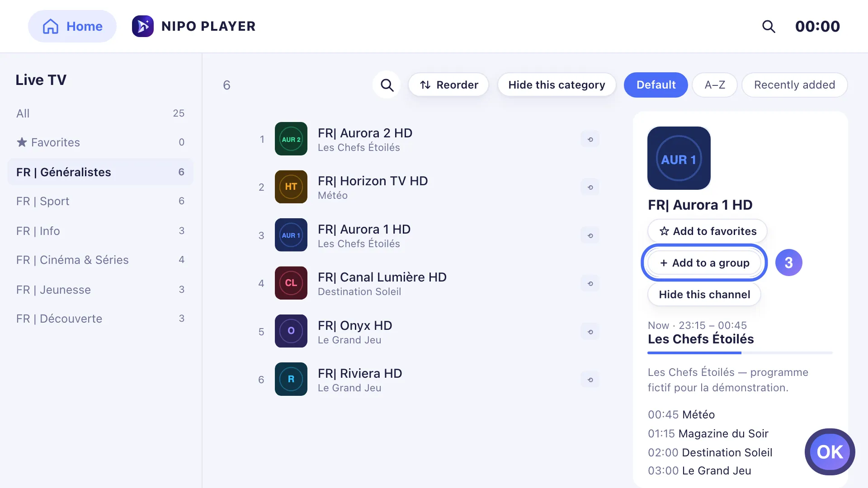Click the replay icon for Riviera HD
The image size is (868, 488).
(x=590, y=380)
